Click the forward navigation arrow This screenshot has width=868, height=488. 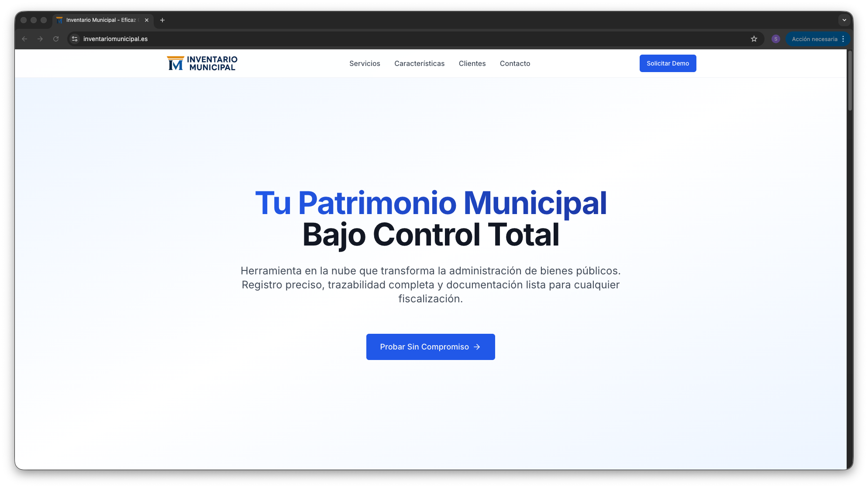point(40,39)
